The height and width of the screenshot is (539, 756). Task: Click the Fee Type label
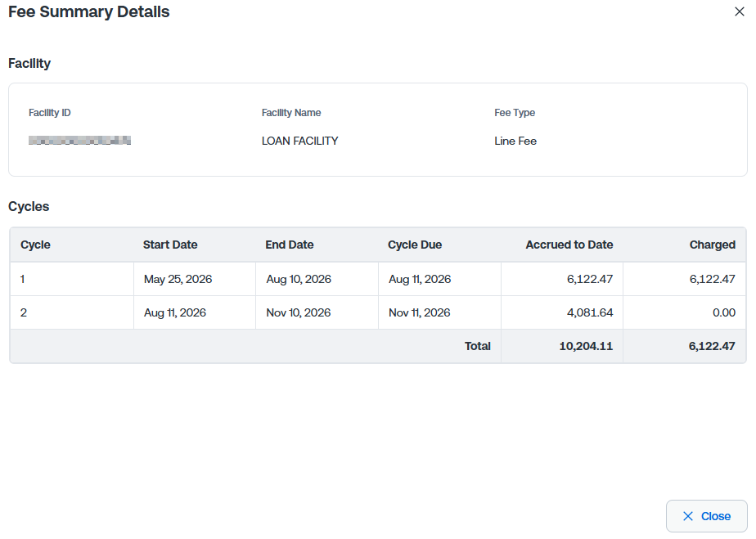coord(515,113)
